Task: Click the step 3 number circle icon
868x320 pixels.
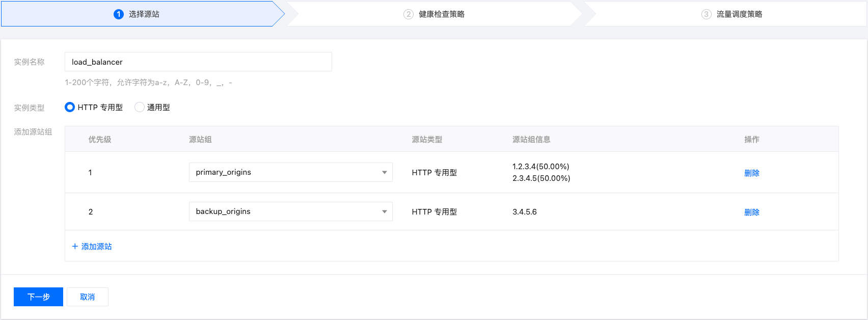Action: [x=706, y=14]
